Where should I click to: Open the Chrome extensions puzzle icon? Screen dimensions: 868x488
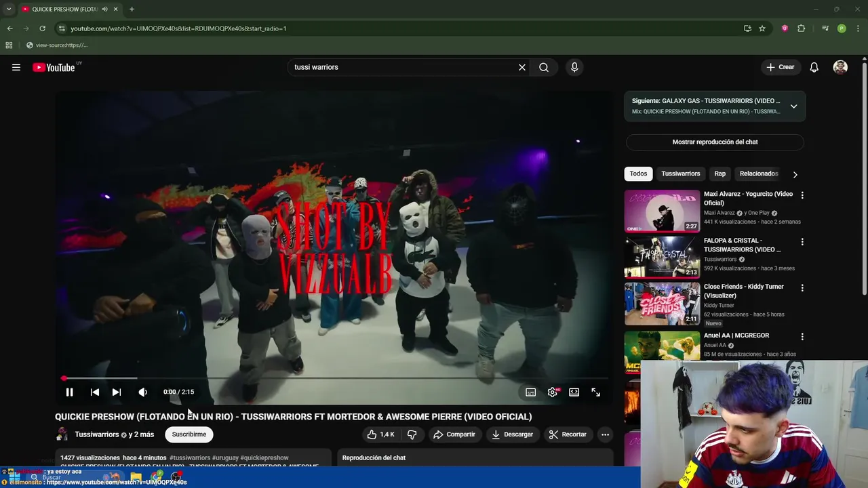click(x=801, y=28)
